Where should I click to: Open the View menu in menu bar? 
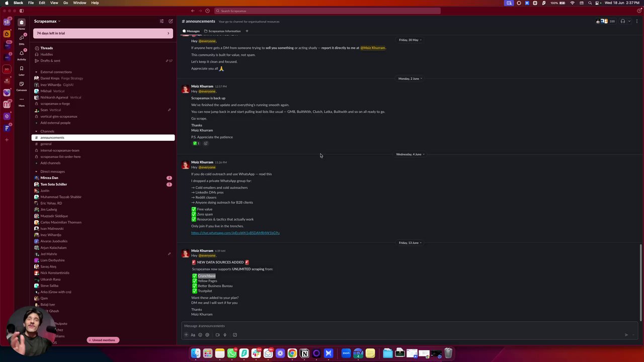coord(54,3)
